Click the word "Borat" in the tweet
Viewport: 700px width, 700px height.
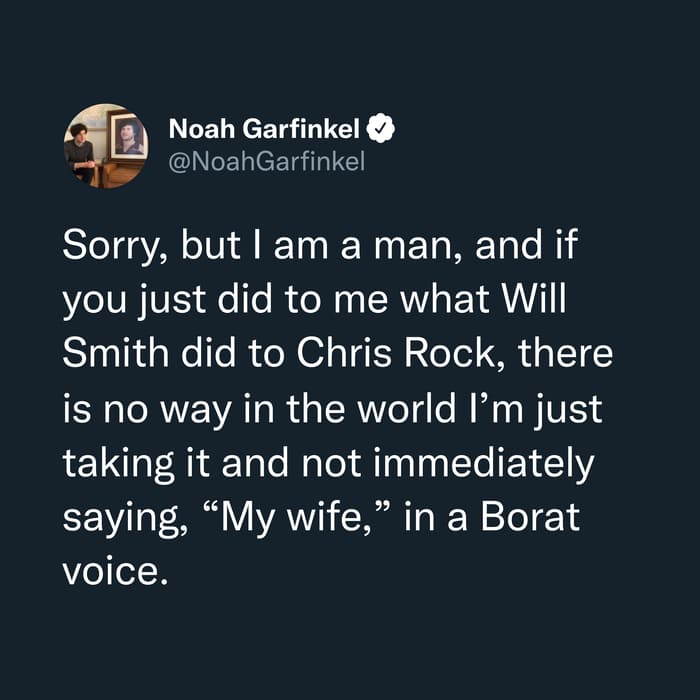[530, 517]
